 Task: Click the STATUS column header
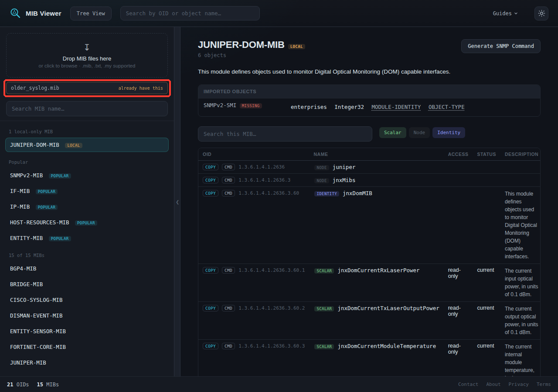click(x=487, y=154)
